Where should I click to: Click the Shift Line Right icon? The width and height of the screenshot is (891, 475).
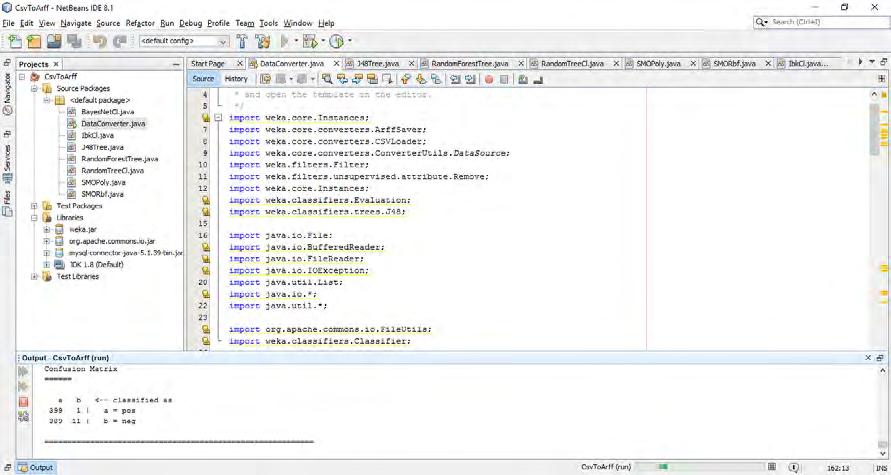click(470, 80)
